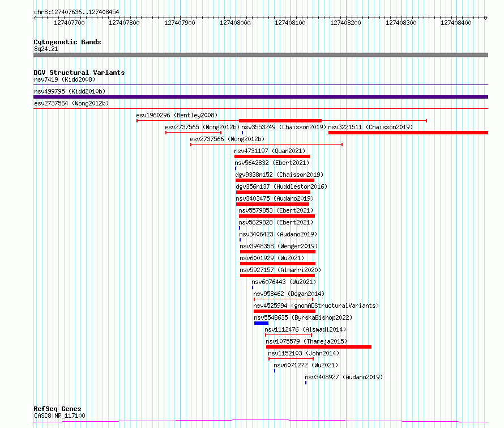504x428 pixels.
Task: Select nsv6076443 (Wu2021) label
Action: click(284, 282)
